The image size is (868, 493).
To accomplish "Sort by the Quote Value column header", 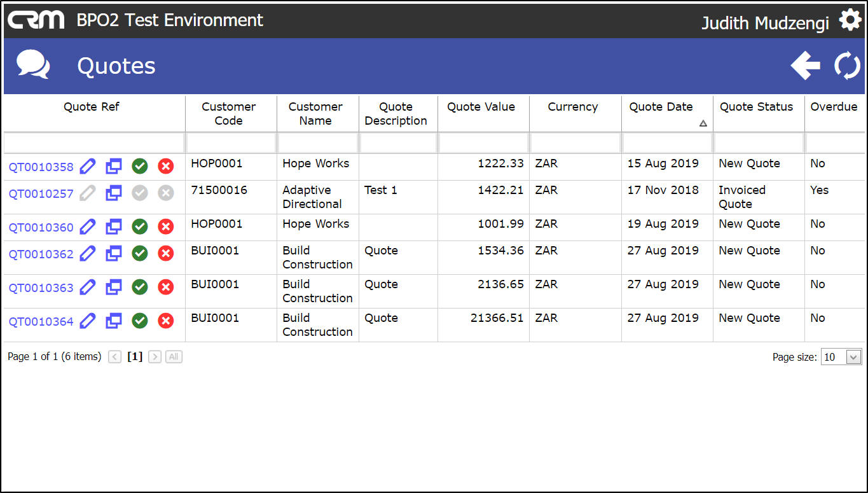I will 481,107.
